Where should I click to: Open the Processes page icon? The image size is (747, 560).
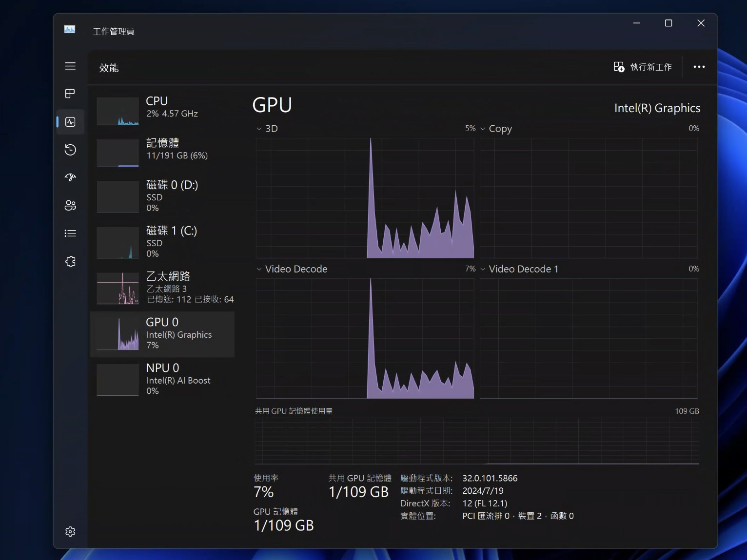(x=70, y=94)
